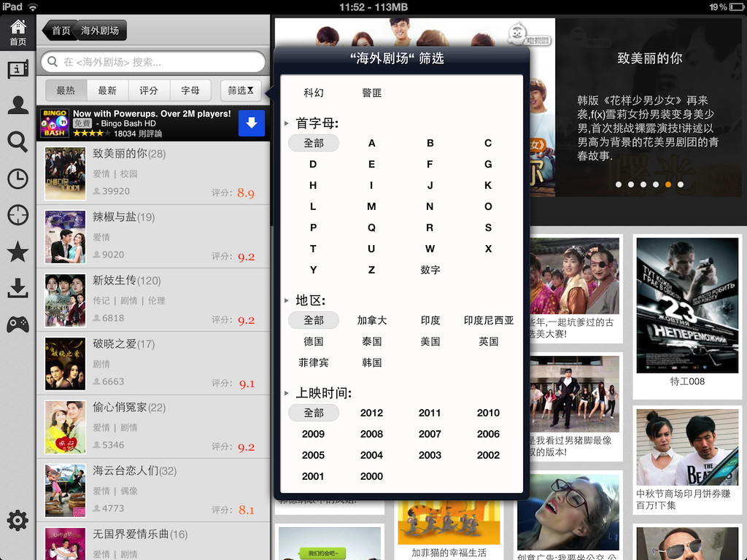Open the star favorites sidebar icon

point(18,252)
